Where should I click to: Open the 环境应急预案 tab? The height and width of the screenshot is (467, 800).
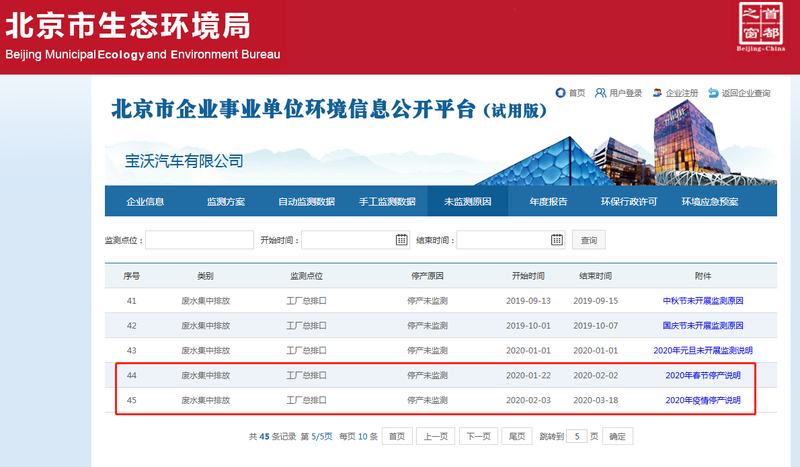[709, 202]
